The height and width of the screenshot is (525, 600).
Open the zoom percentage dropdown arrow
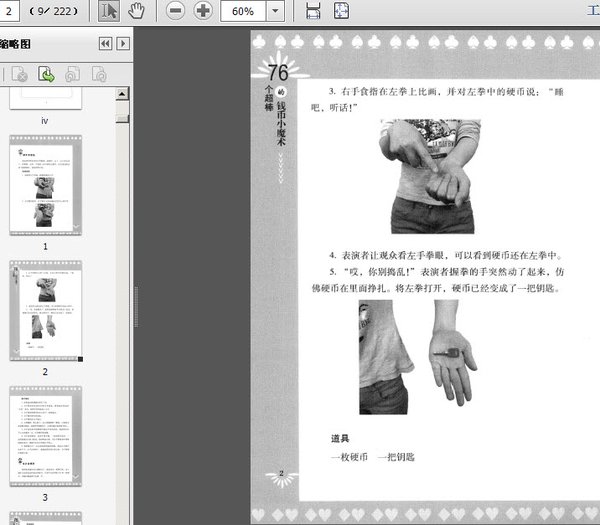275,11
